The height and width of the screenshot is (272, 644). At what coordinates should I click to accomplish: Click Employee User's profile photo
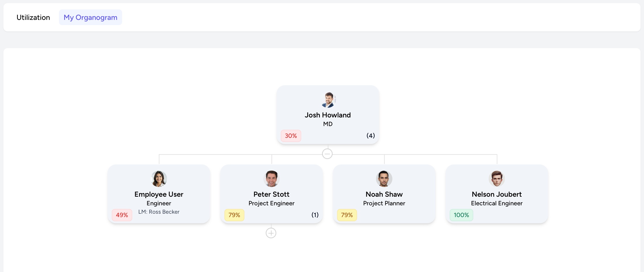click(x=159, y=179)
